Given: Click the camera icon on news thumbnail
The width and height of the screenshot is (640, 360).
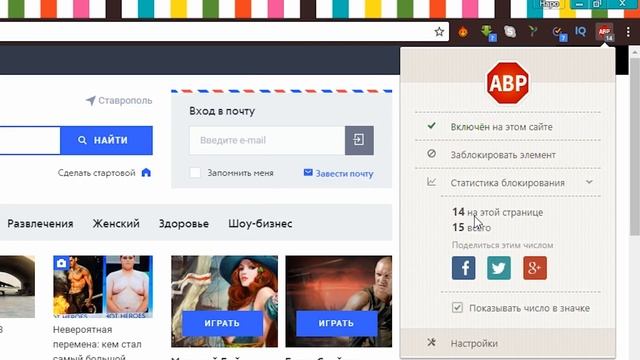Looking at the screenshot, I should [62, 263].
